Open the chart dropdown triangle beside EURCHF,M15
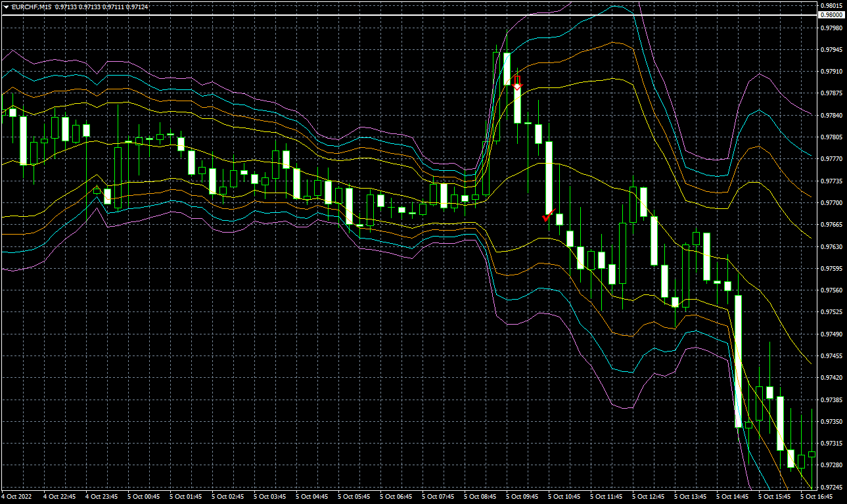The width and height of the screenshot is (847, 504). (x=6, y=7)
